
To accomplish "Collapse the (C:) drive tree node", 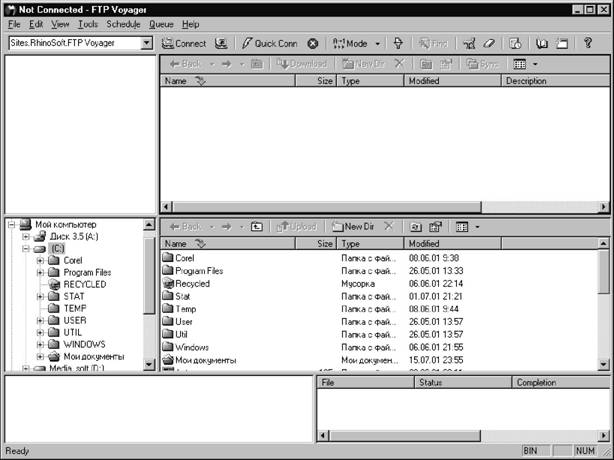I will click(26, 248).
